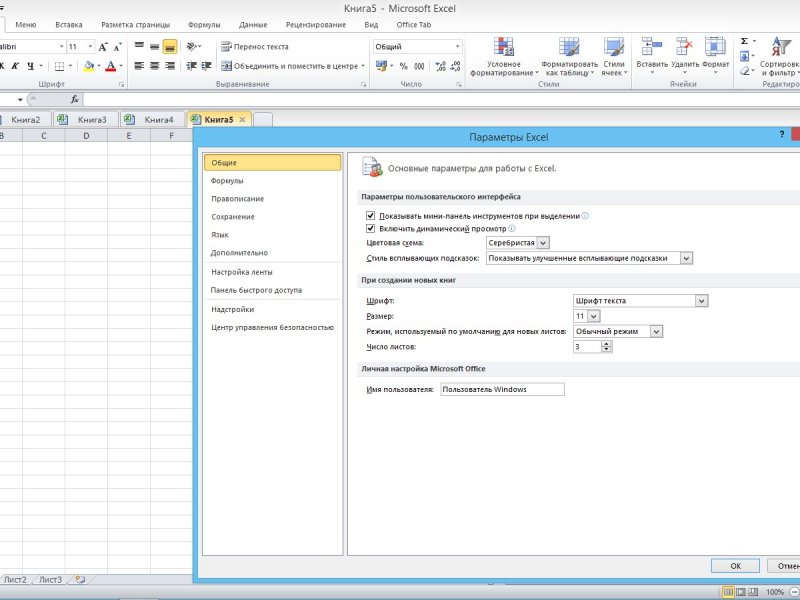Screen dimensions: 800x600
Task: Click the Clear eraser icon
Action: [744, 71]
